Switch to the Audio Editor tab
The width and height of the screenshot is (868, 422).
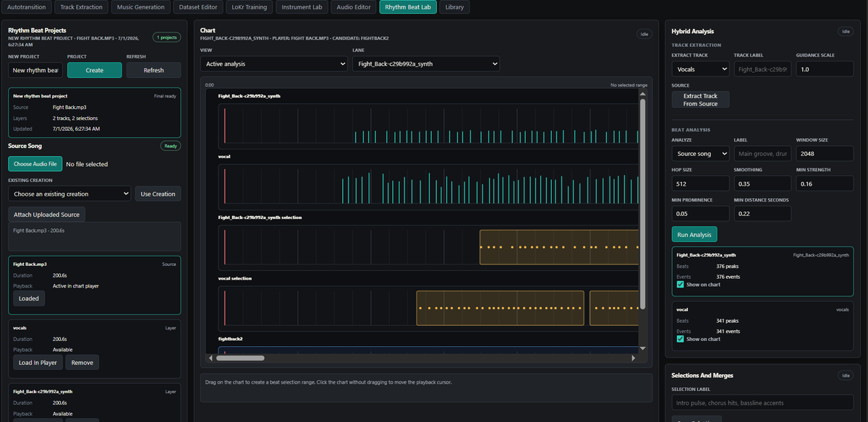click(x=354, y=7)
